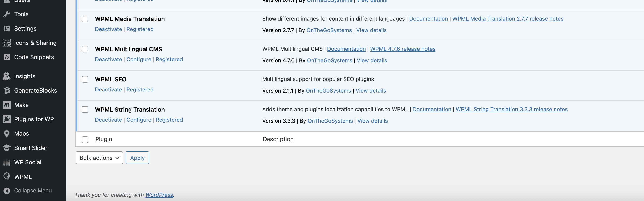Click OnTheGoSystems in Media Translation row
The height and width of the screenshot is (201, 644).
coord(329,30)
